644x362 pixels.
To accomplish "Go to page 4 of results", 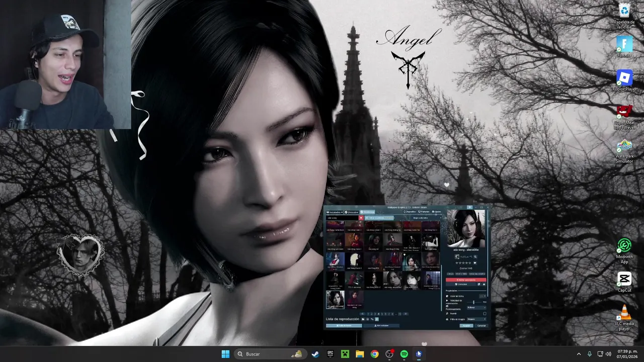I will click(378, 314).
